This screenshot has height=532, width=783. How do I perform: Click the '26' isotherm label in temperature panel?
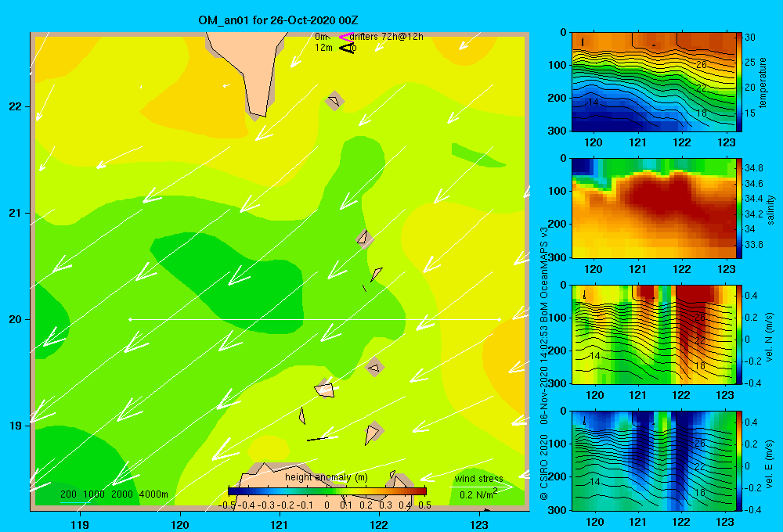(702, 64)
